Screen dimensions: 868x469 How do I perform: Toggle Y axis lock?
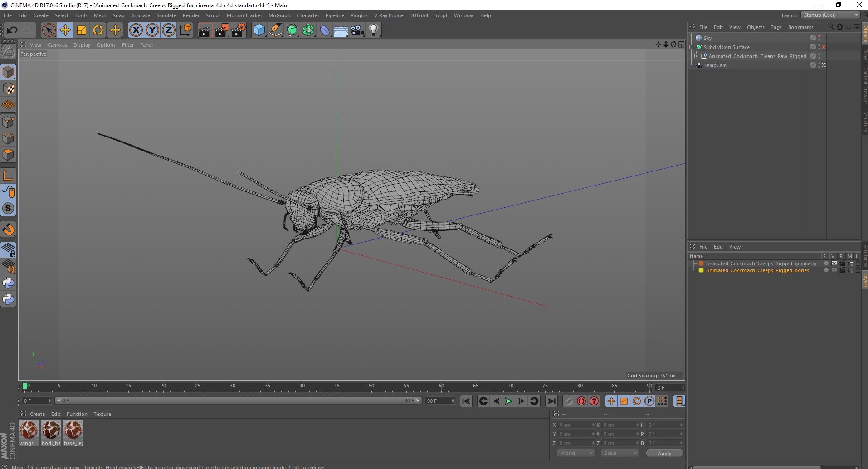tap(152, 30)
